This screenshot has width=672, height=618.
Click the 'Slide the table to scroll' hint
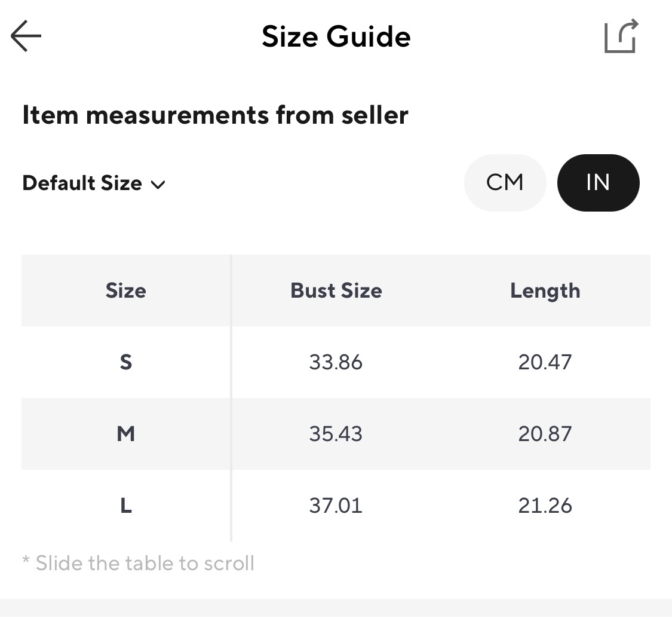click(x=139, y=563)
